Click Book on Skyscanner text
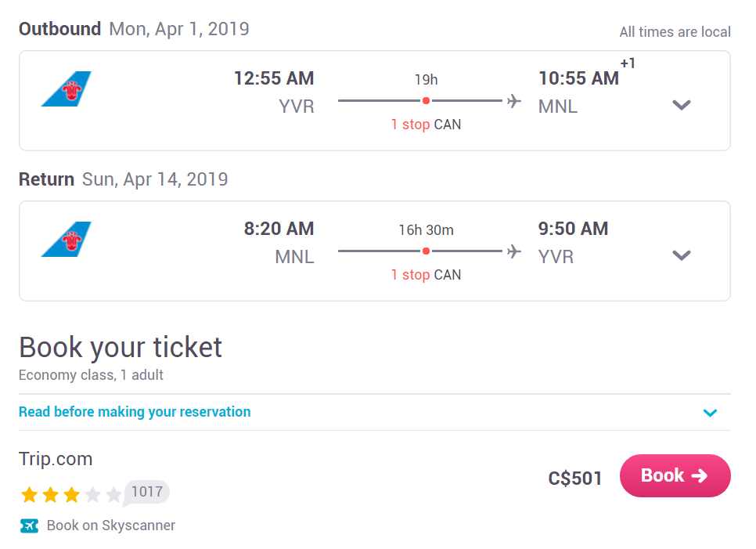Viewport: 756px width, 549px height. coord(111,526)
